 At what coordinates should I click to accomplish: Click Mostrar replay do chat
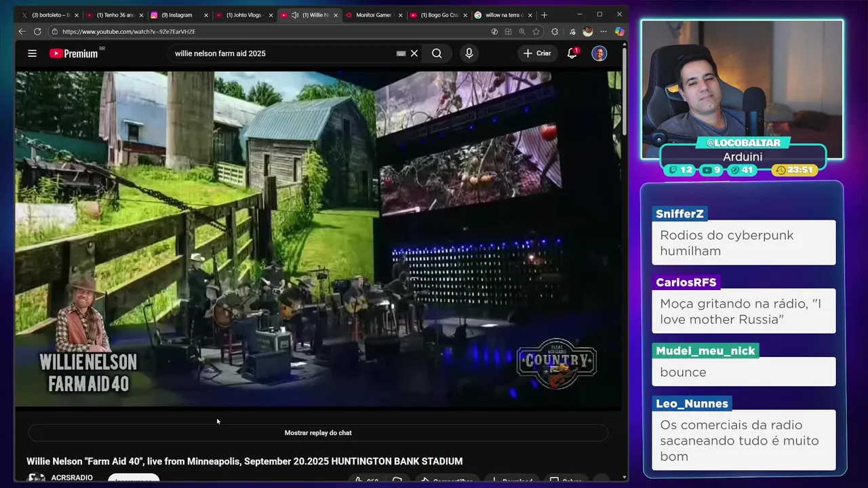pyautogui.click(x=318, y=432)
